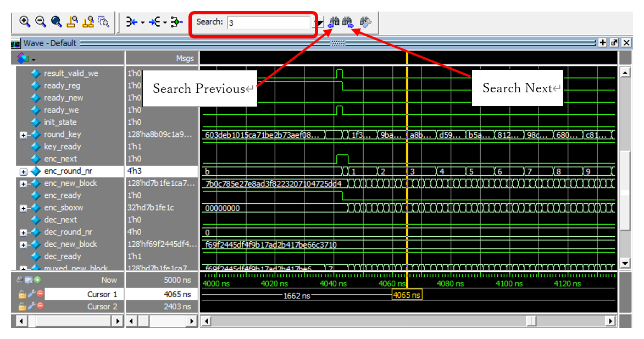Viewport: 644px width, 339px height.
Task: Select the key_ready signal
Action: 62,147
